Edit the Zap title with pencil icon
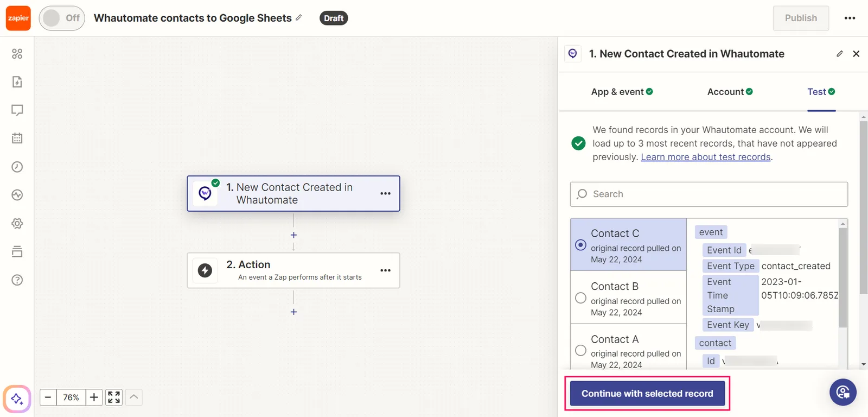Screen dimensions: 868x417 point(298,18)
